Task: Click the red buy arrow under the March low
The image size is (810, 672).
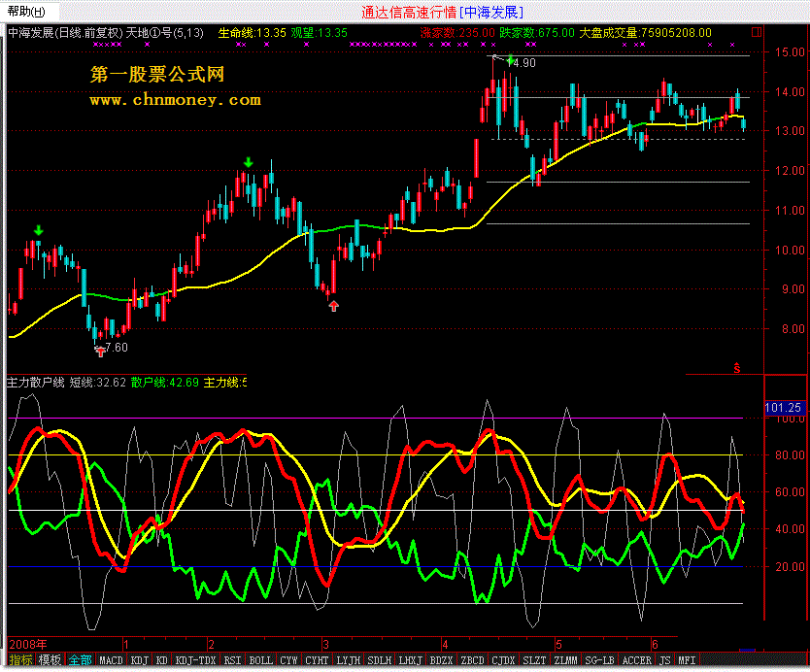Action: tap(334, 306)
